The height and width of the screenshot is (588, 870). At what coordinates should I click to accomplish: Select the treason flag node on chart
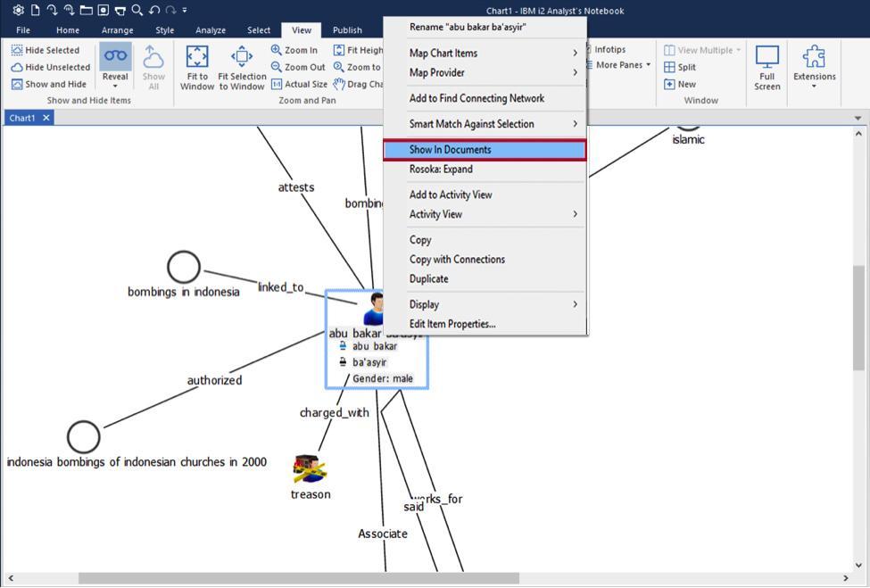coord(308,468)
